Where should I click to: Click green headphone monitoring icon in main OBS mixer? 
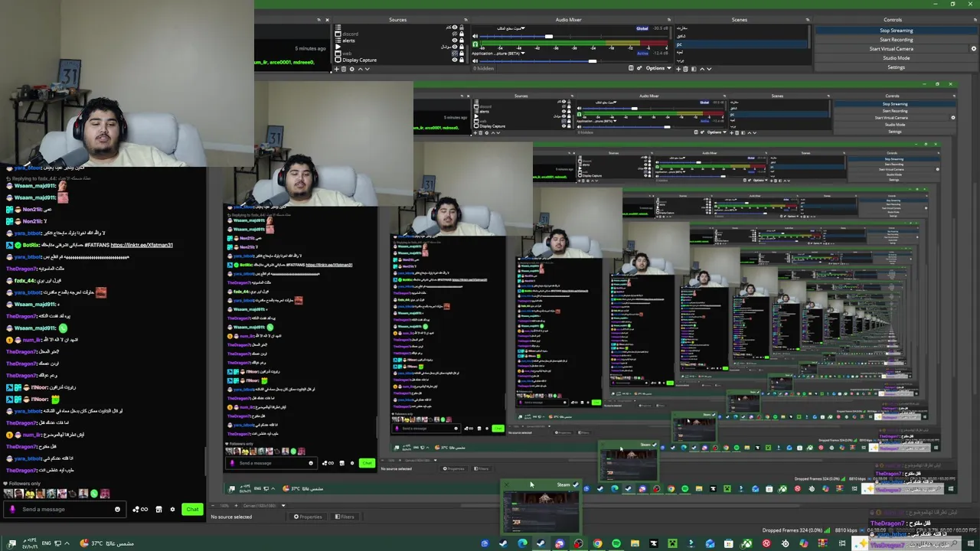point(475,44)
